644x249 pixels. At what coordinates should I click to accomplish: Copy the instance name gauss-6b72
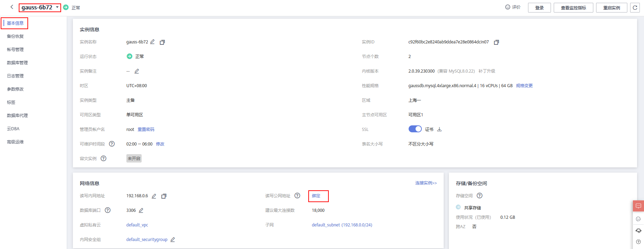162,42
